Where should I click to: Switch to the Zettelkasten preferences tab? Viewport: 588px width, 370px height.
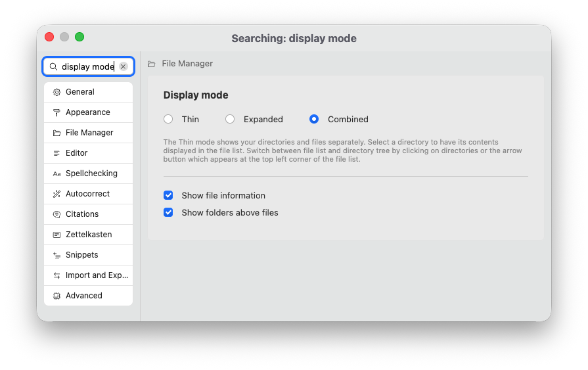[88, 235]
